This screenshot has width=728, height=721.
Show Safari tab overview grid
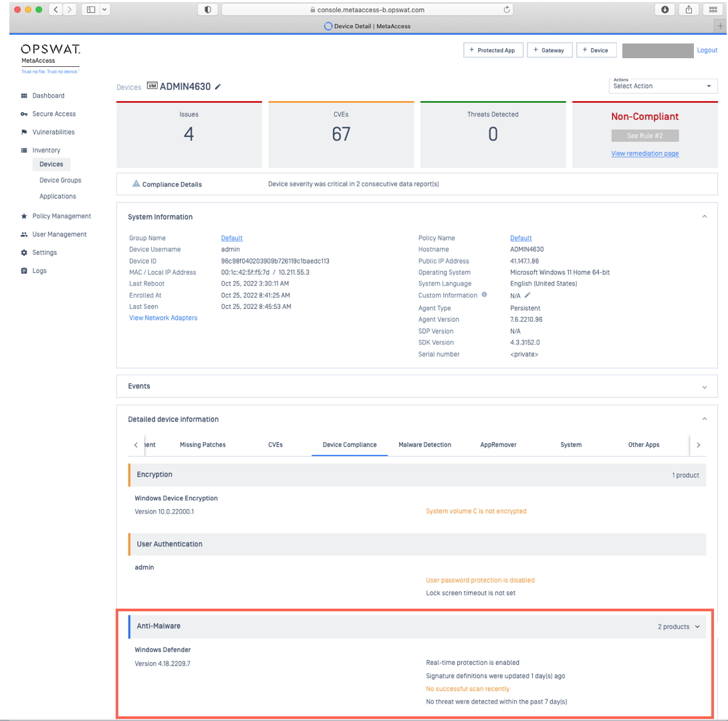tap(713, 9)
